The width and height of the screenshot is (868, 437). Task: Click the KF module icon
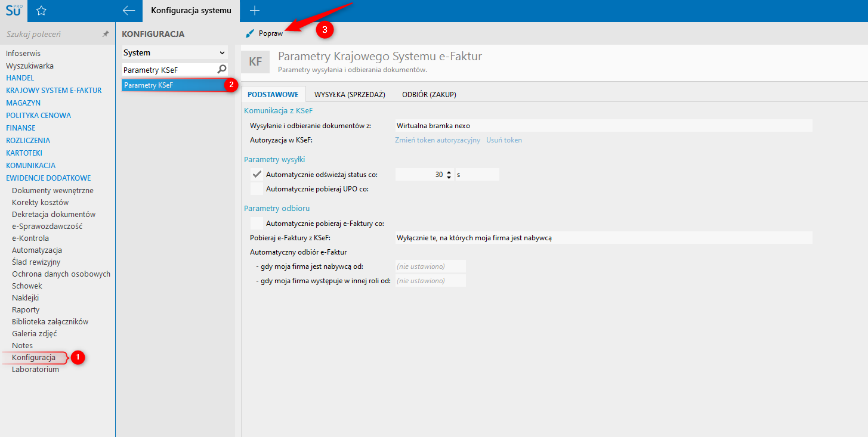(x=255, y=62)
